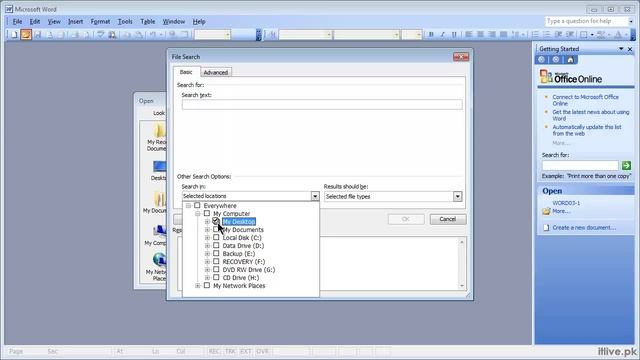The width and height of the screenshot is (640, 360).
Task: Click the Spelling and Grammar icon
Action: pyautogui.click(x=100, y=35)
